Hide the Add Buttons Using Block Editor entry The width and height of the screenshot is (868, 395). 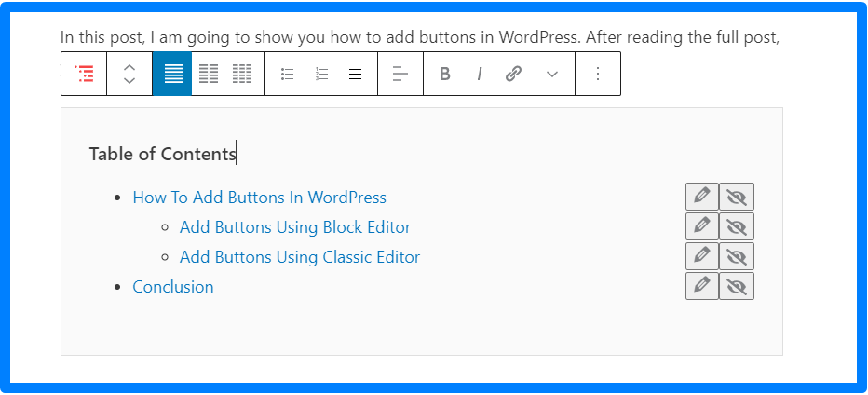[737, 226]
